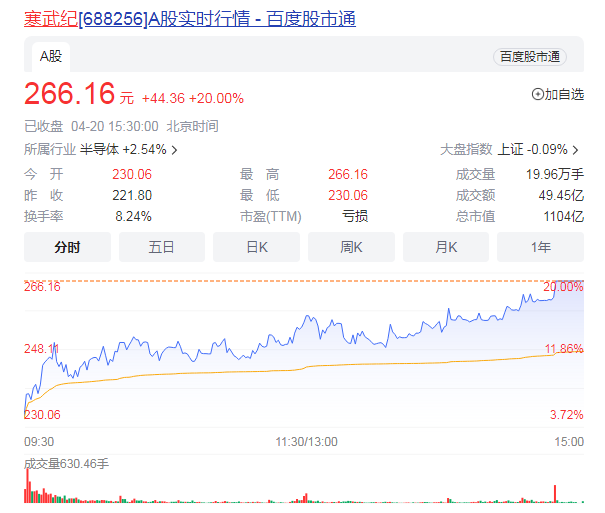
Task: Add the stock via 加自选 plus icon
Action: pos(538,94)
